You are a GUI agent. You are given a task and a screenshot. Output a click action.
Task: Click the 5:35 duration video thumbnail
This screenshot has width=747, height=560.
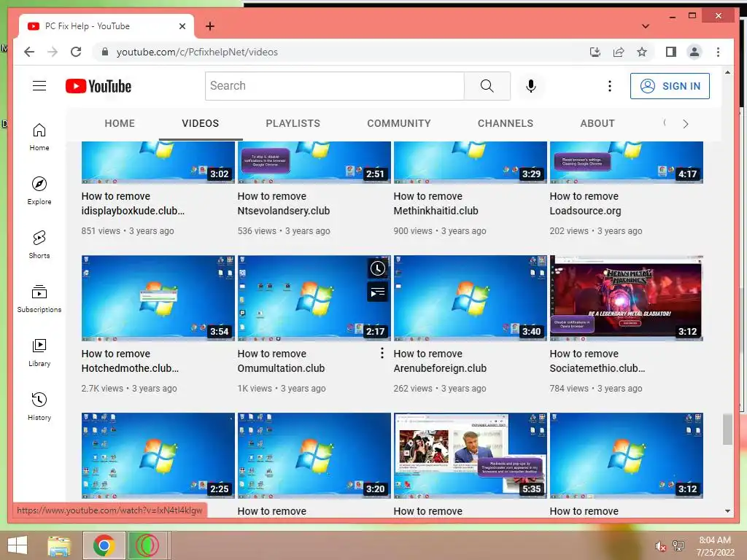[471, 456]
